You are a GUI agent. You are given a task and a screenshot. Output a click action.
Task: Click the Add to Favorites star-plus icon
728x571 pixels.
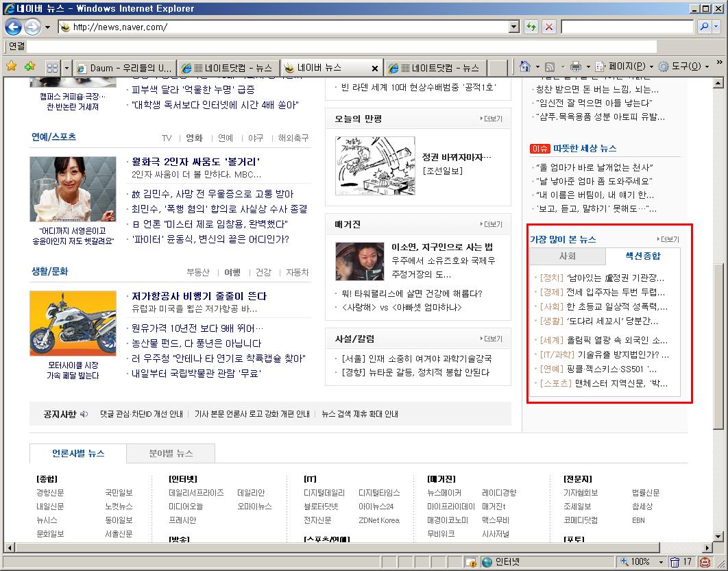(x=29, y=67)
